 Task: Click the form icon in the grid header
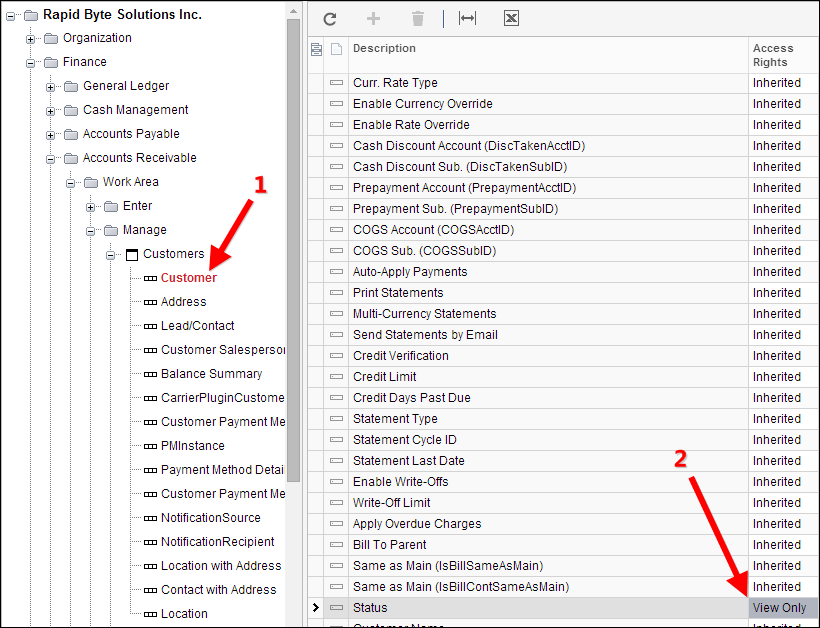tap(316, 48)
